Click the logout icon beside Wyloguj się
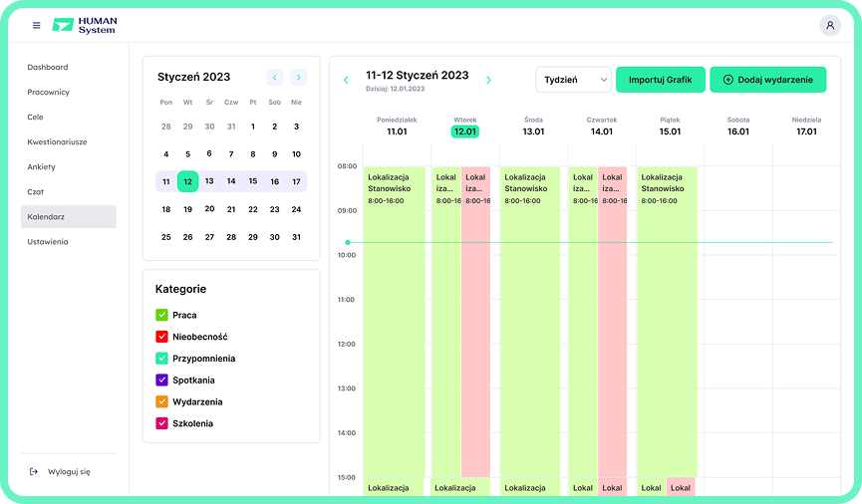Screen dimensions: 862x504 coord(34,471)
